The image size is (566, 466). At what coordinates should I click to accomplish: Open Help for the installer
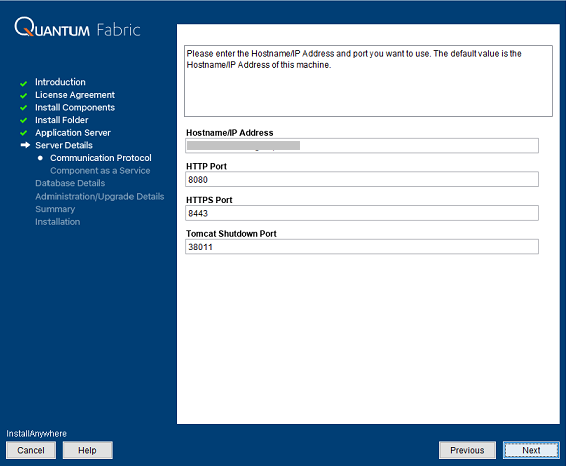(x=87, y=450)
